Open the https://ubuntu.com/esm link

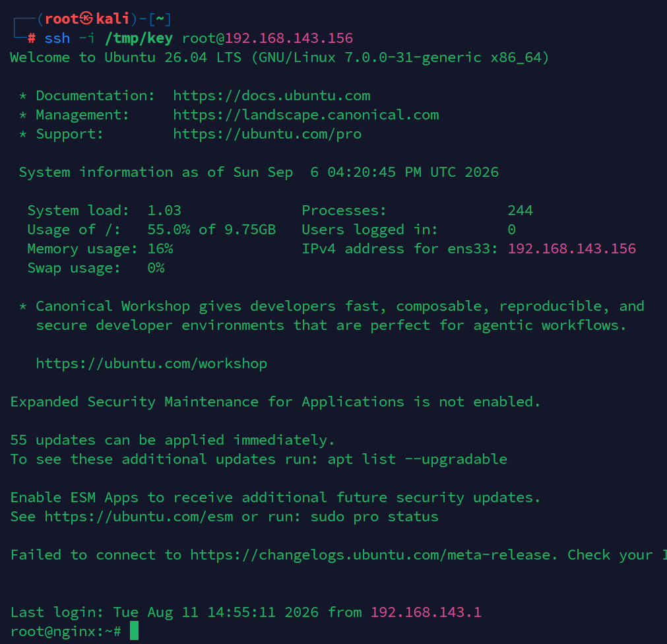point(139,517)
